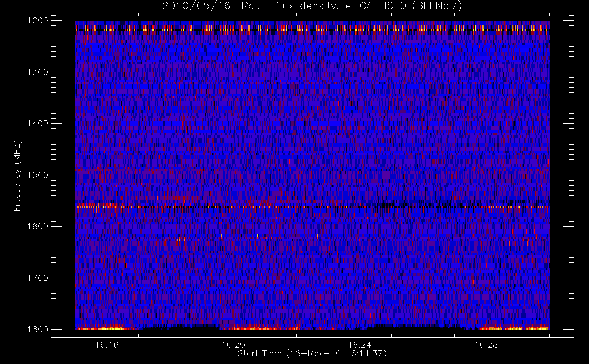The width and height of the screenshot is (589, 364).
Task: Click the 1300 frequency tick label
Action: [x=38, y=72]
